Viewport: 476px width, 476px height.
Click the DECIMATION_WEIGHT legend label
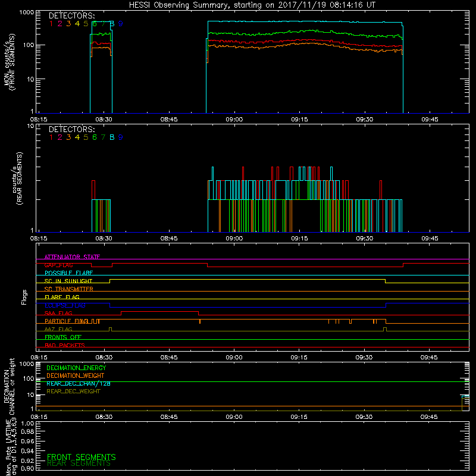click(x=76, y=376)
